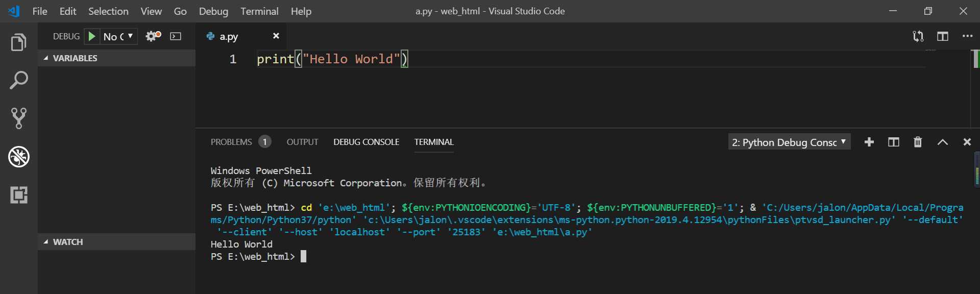Place cursor in print("Hello World") code line
Screen dimensions: 980x294
point(332,59)
